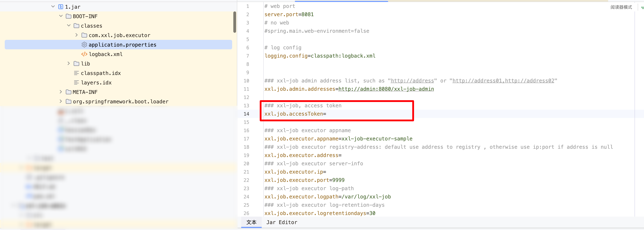Screen dimensions: 644x230
Task: Open the http://admin:8080/xxl-job-admin link
Action: (x=386, y=89)
